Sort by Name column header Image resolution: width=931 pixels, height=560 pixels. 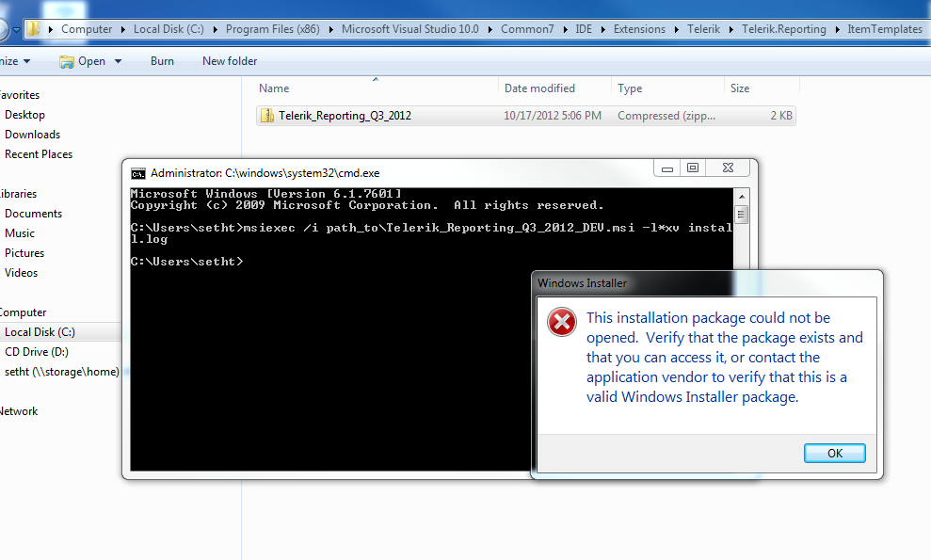[274, 88]
